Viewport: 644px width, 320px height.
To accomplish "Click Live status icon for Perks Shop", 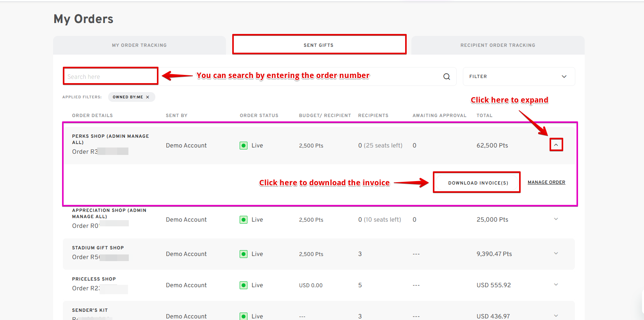I will click(244, 146).
